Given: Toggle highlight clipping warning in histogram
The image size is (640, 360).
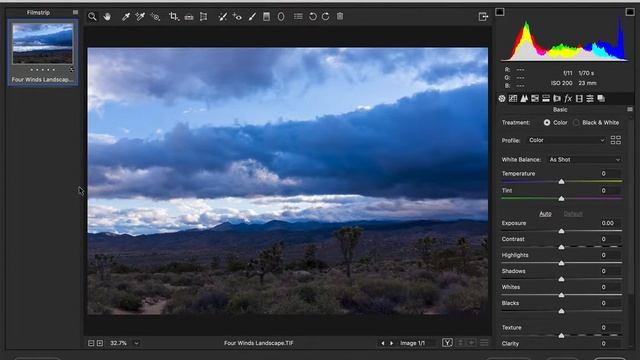Looking at the screenshot, I should click(630, 11).
